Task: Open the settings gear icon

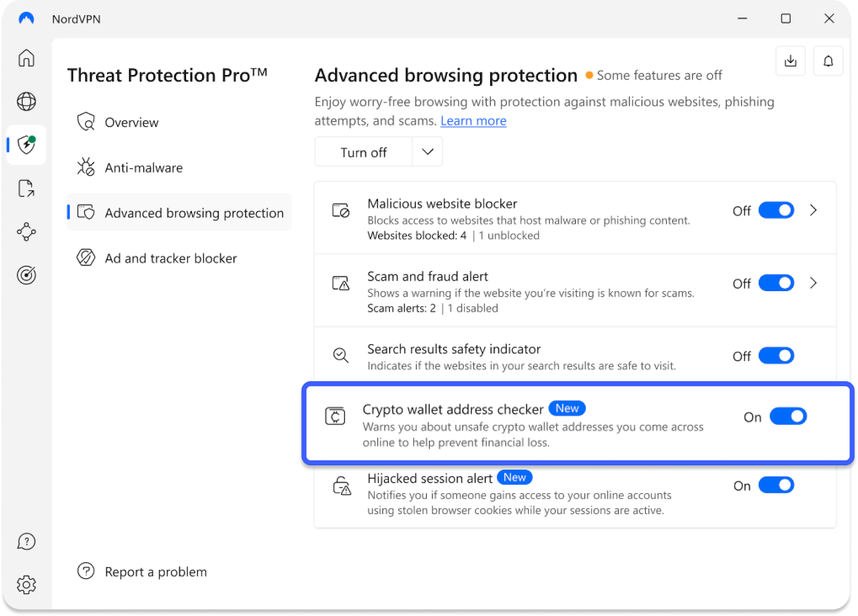Action: click(x=26, y=584)
